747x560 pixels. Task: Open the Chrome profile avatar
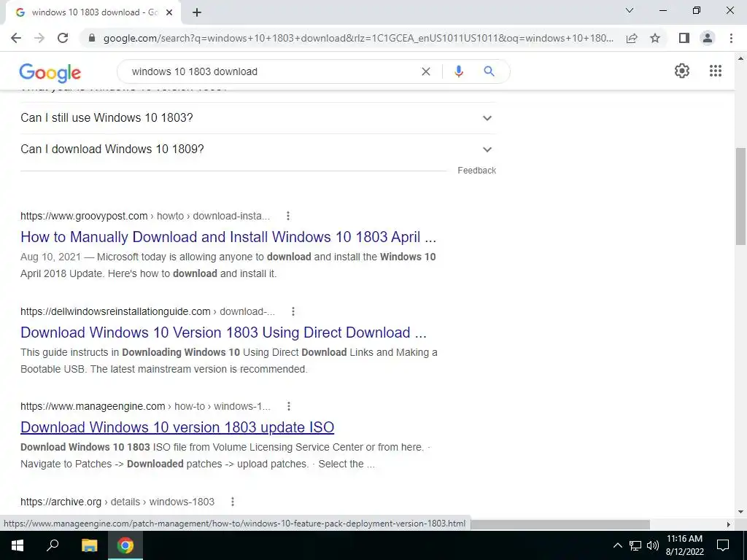(708, 38)
